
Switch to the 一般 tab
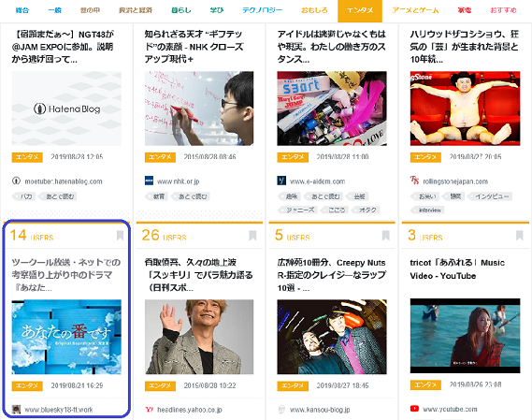[54, 10]
